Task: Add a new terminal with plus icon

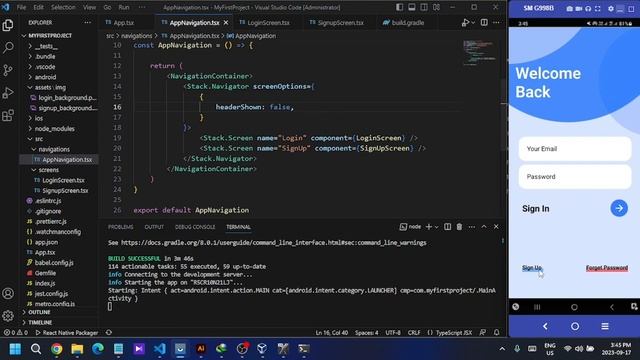Action: point(429,227)
